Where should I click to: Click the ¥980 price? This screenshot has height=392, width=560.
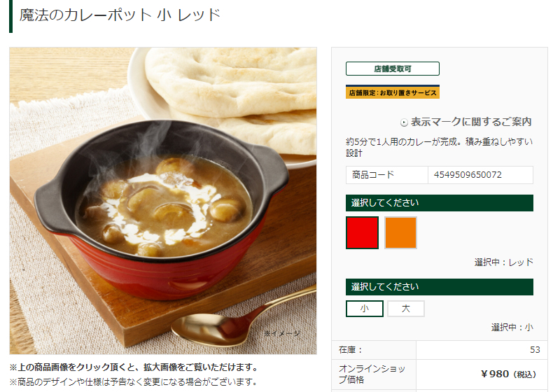click(x=496, y=374)
